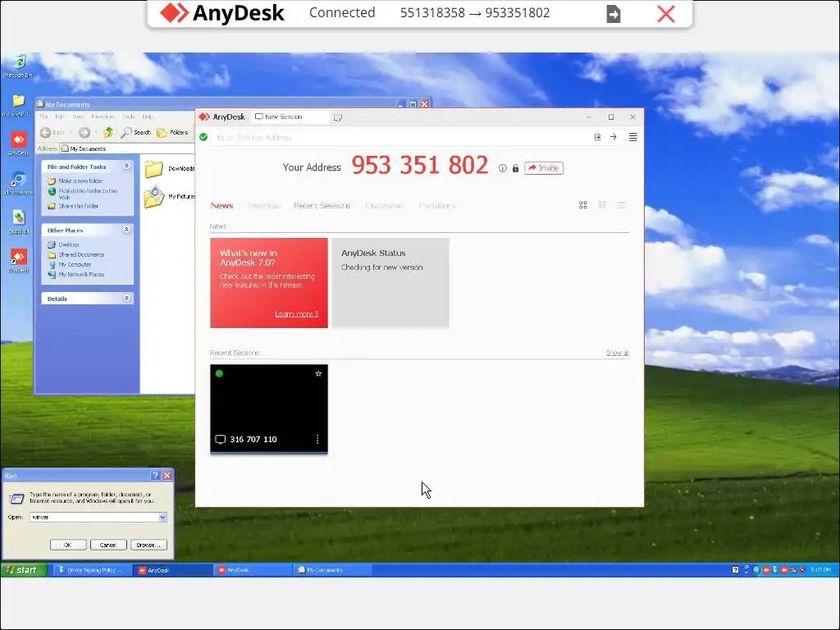The height and width of the screenshot is (630, 840).
Task: Open the Run dialog Open dropdown arrow
Action: pyautogui.click(x=163, y=518)
